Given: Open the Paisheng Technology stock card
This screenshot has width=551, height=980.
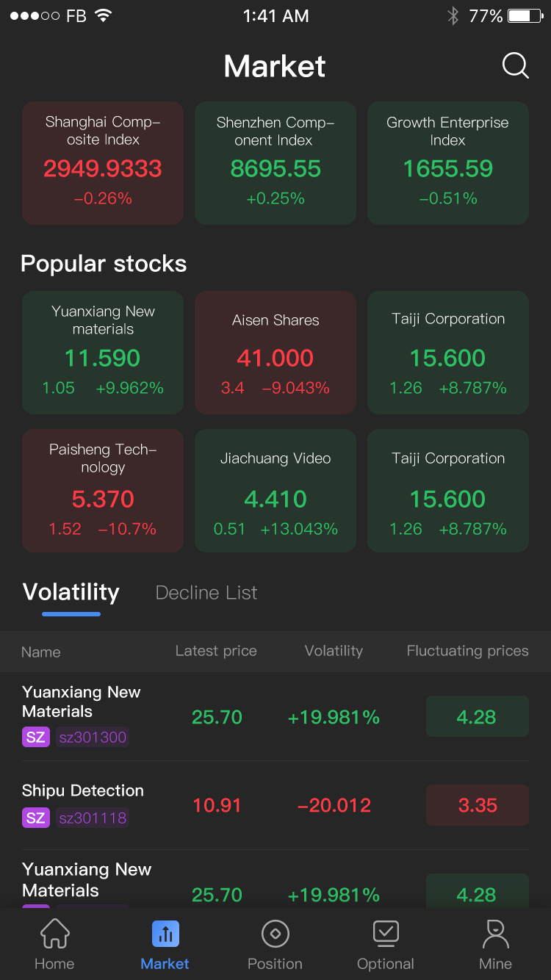Looking at the screenshot, I should pos(103,490).
